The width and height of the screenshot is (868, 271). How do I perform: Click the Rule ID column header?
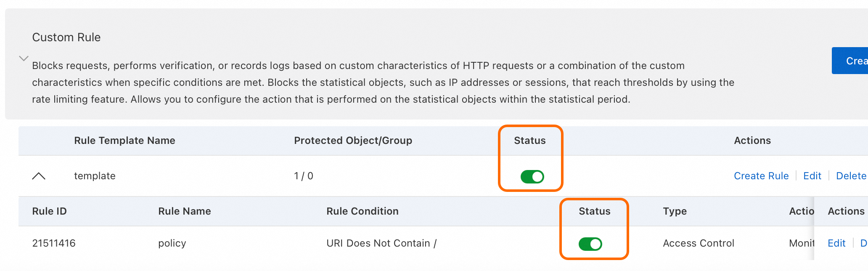(49, 211)
